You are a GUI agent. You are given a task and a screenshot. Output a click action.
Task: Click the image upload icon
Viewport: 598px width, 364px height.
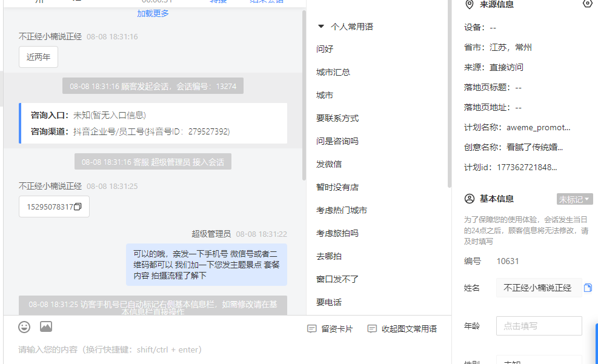(x=46, y=326)
